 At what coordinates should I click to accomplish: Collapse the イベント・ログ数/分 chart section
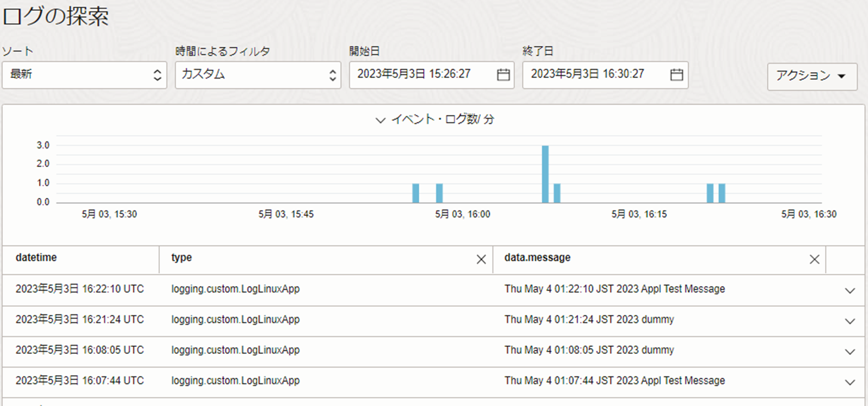point(380,120)
